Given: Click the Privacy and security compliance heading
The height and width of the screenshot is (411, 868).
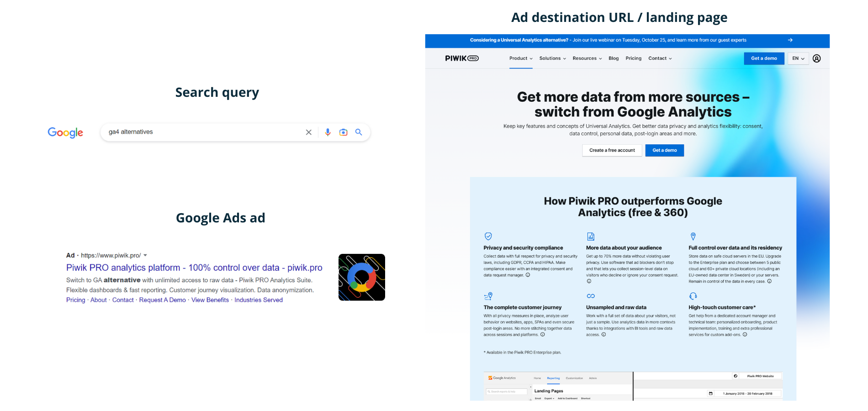Looking at the screenshot, I should pos(523,248).
